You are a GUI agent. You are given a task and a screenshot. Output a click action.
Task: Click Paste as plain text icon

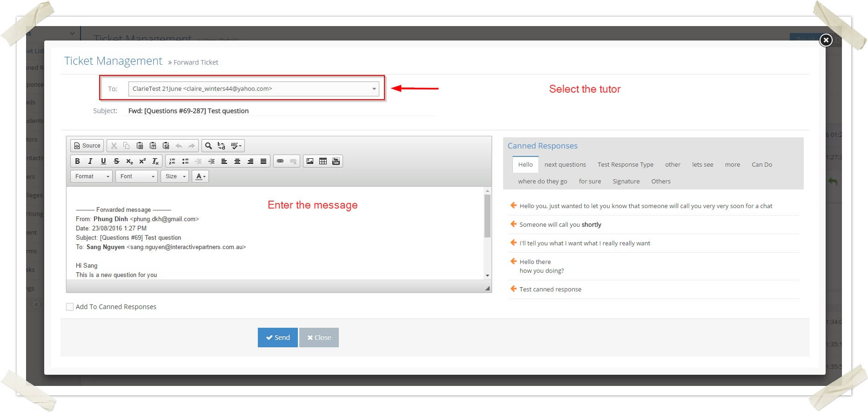point(153,146)
